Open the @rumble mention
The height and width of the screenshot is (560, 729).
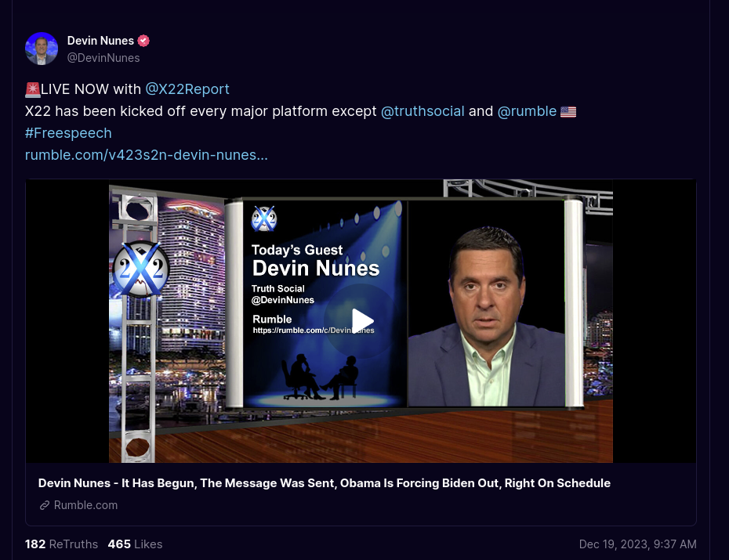click(x=527, y=111)
